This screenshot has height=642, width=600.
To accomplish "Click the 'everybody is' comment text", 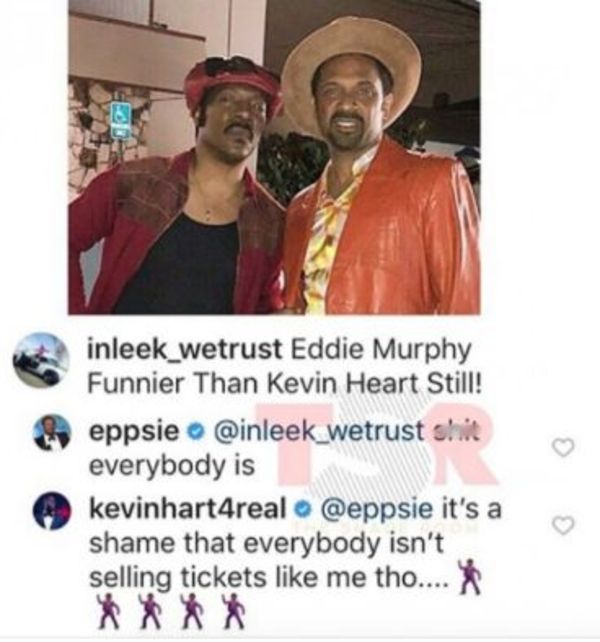I will [x=172, y=466].
